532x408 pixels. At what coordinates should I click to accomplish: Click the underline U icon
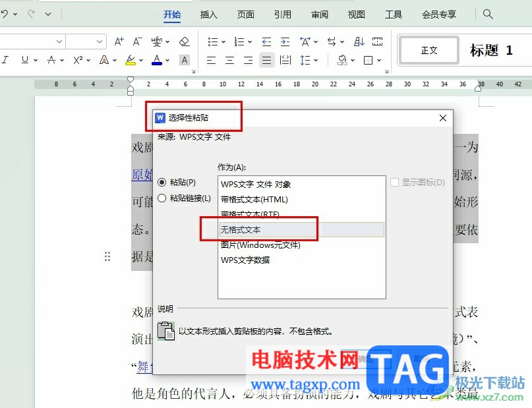[x=25, y=60]
